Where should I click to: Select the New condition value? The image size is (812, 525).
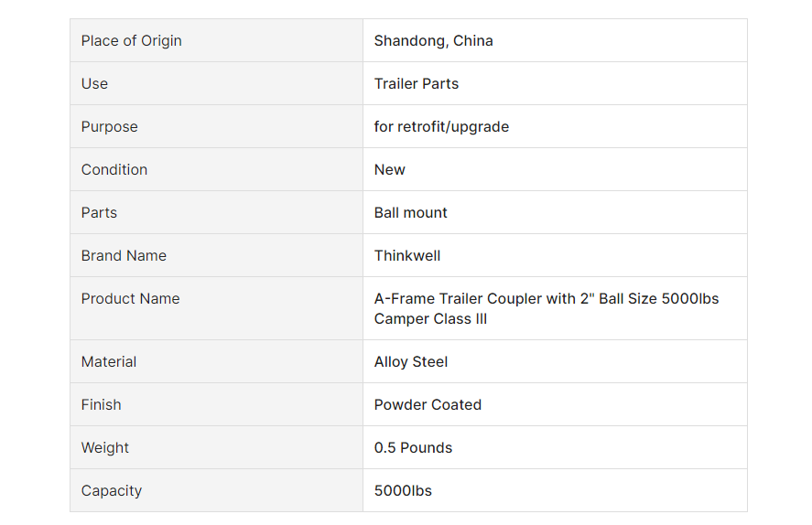pos(389,169)
